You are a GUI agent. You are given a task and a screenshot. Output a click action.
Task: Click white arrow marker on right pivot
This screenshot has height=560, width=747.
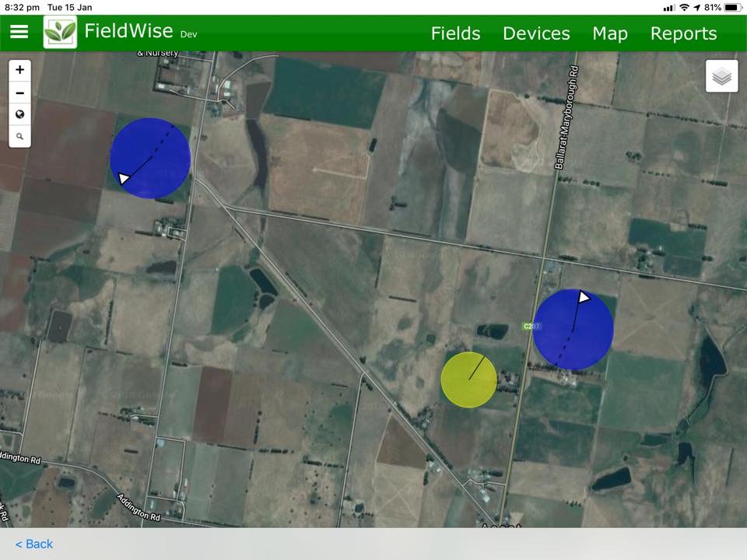pyautogui.click(x=584, y=296)
